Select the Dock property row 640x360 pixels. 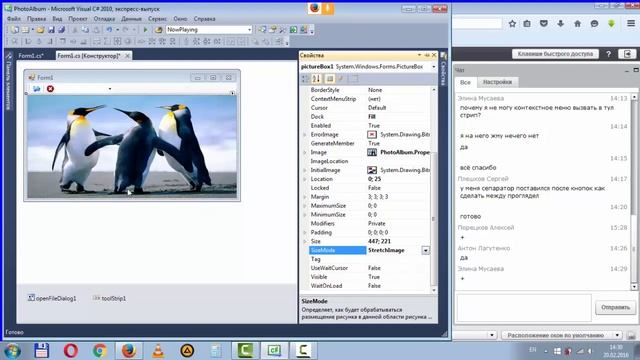point(369,117)
